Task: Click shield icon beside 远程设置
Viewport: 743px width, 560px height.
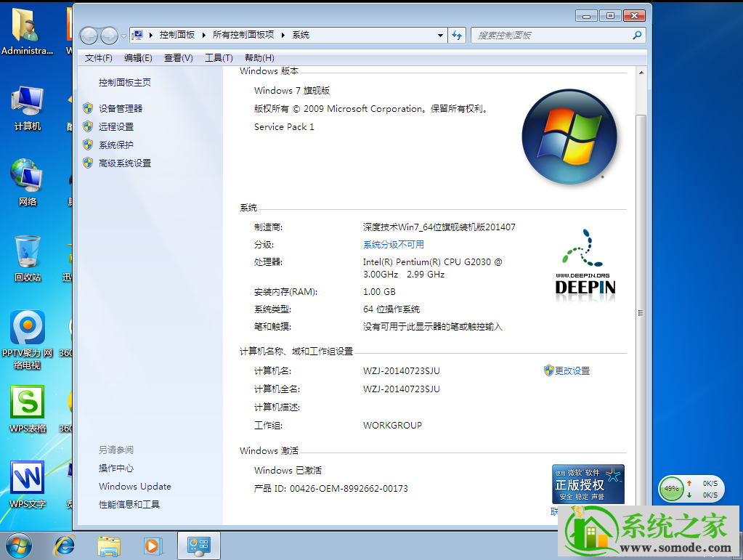Action: [x=88, y=126]
